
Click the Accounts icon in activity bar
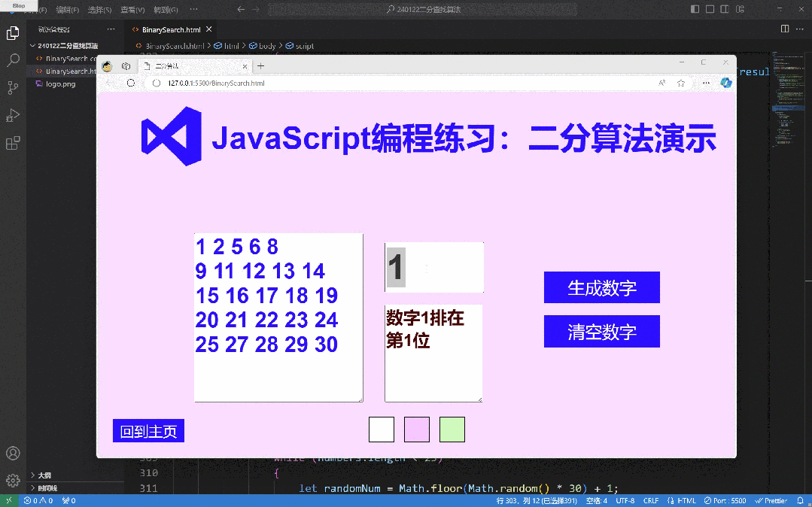[13, 453]
